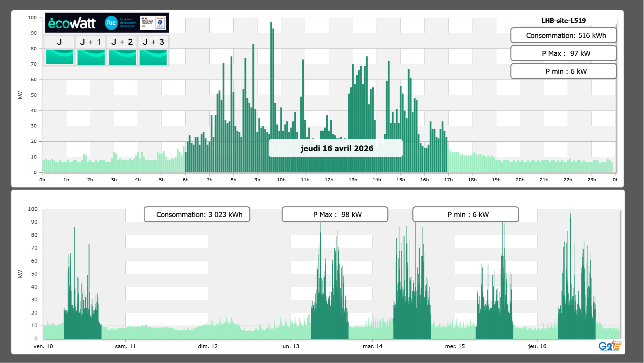644x363 pixels.
Task: Click the top chart's P min : 6 kW box
Action: coord(563,71)
